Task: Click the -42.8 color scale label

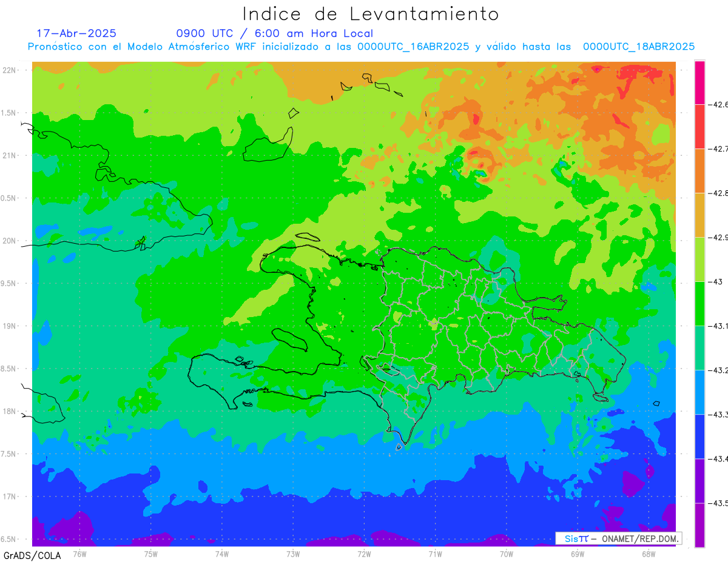Action: point(719,193)
